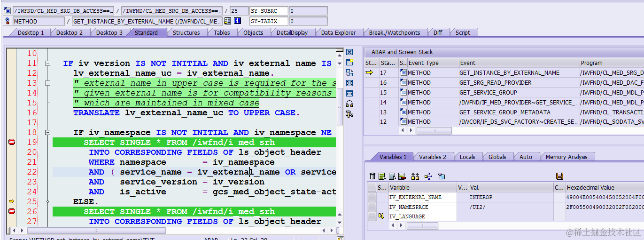Click the swap tool icon beside editor
644x240 pixels.
coord(349,72)
